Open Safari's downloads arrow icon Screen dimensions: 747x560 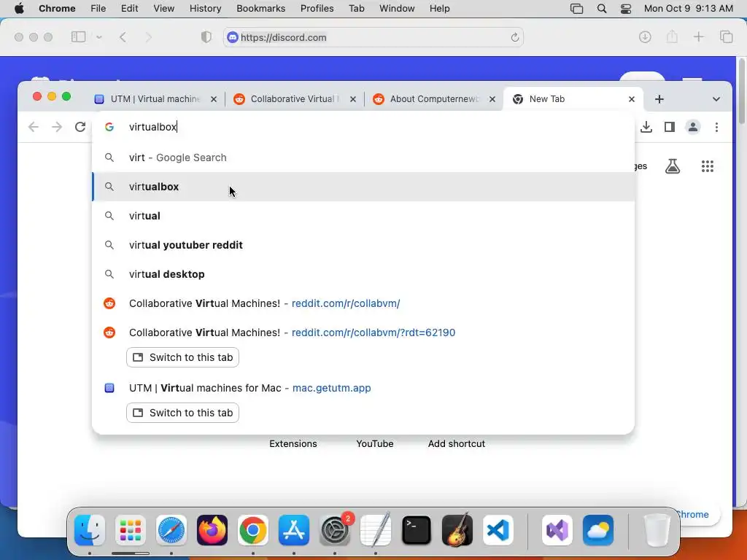coord(645,36)
